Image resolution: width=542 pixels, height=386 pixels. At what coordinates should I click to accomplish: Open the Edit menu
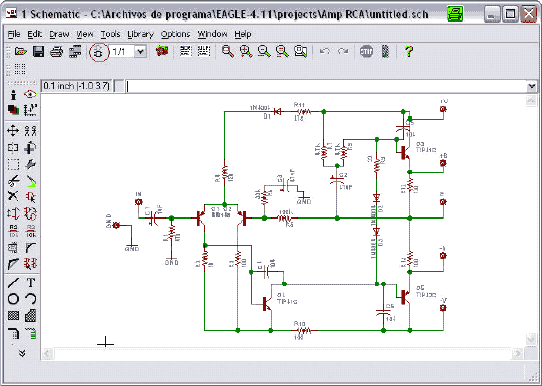pyautogui.click(x=35, y=34)
